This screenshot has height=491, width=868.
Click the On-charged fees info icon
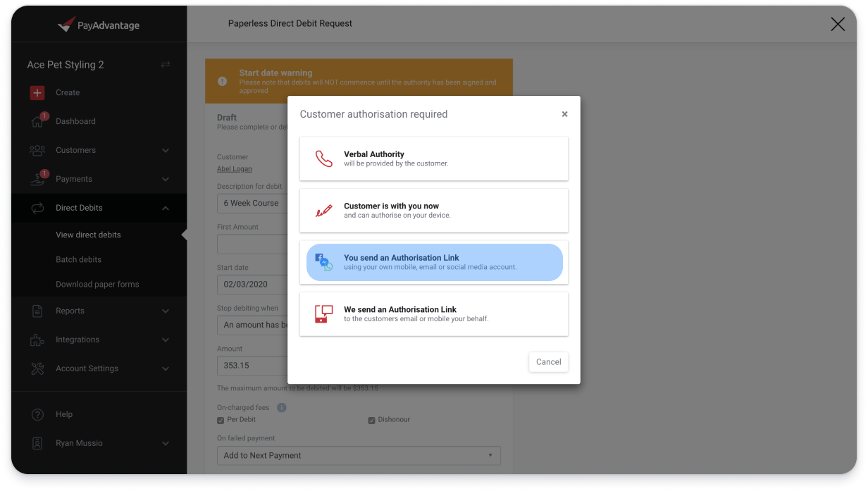282,408
